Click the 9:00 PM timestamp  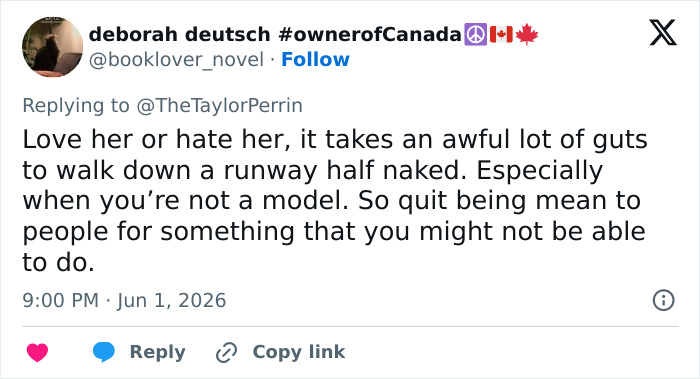click(x=61, y=300)
